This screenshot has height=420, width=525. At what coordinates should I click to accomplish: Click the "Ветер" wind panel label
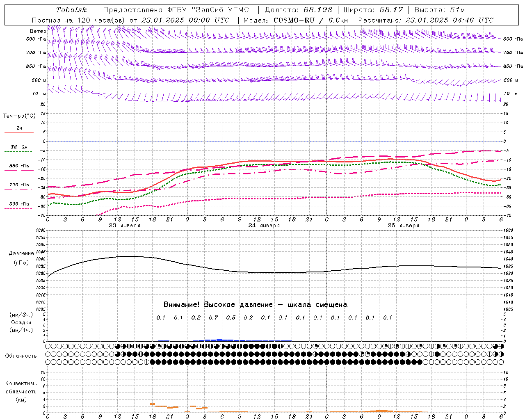point(38,31)
